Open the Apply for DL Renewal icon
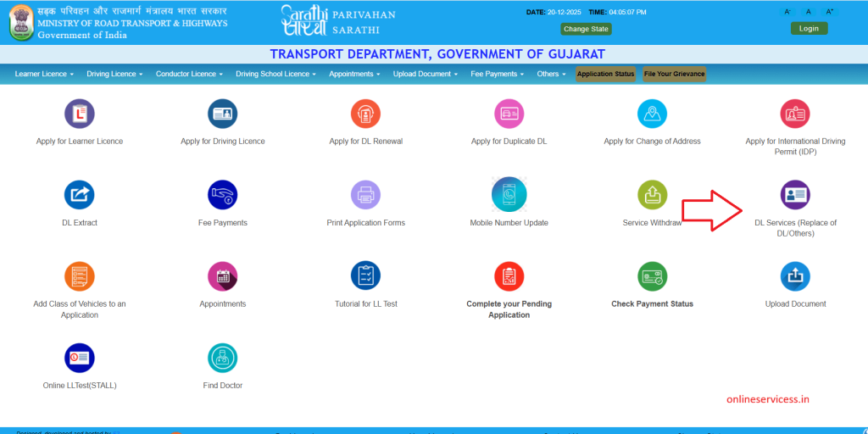Screen dimensions: 868x434 point(366,114)
